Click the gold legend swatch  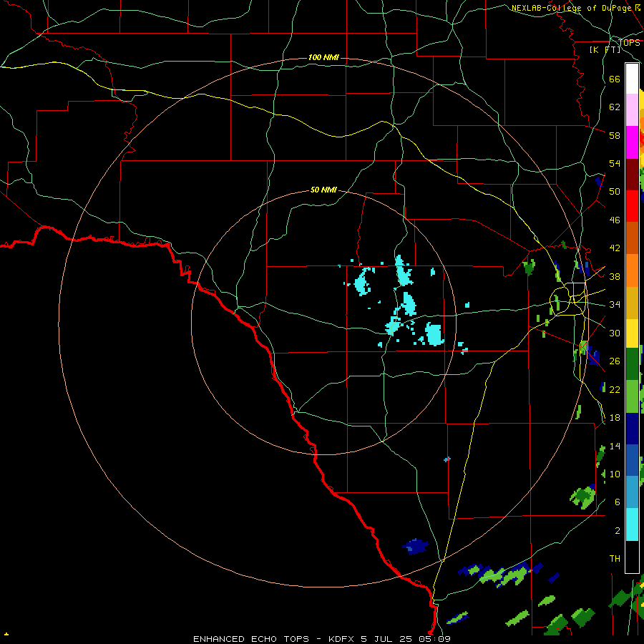[x=632, y=302]
